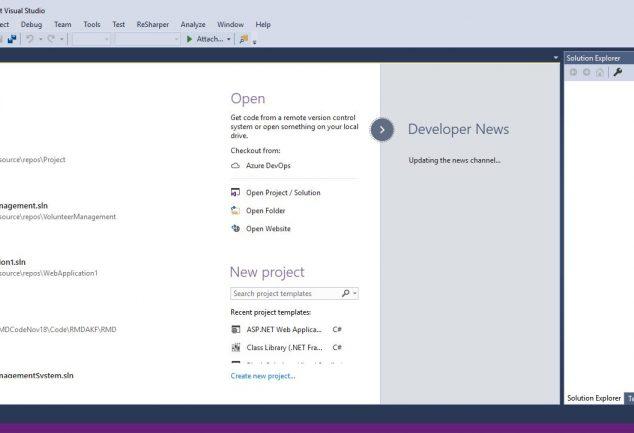The width and height of the screenshot is (634, 433).
Task: Click recent path source\repos\VolunteerManagement
Action: point(58,217)
